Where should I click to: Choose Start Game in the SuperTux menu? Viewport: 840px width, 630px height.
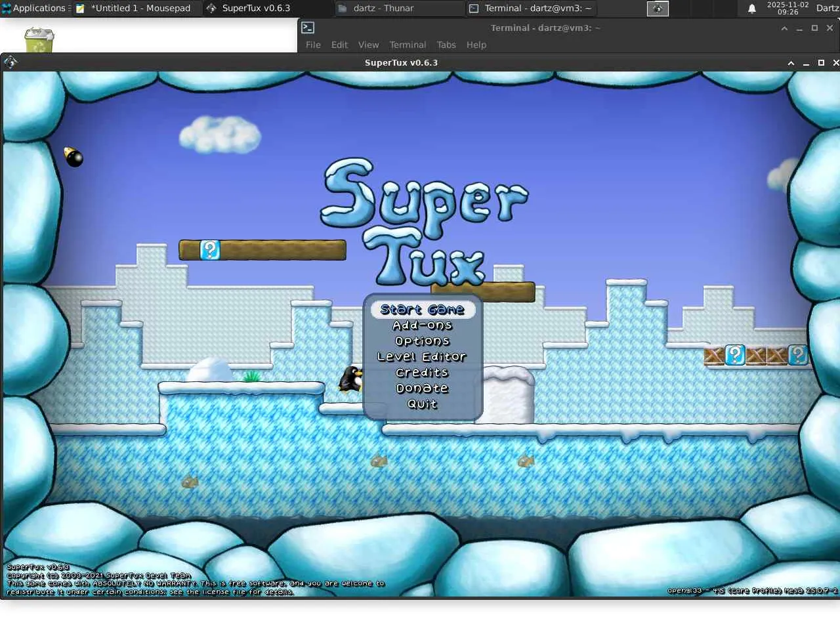423,310
